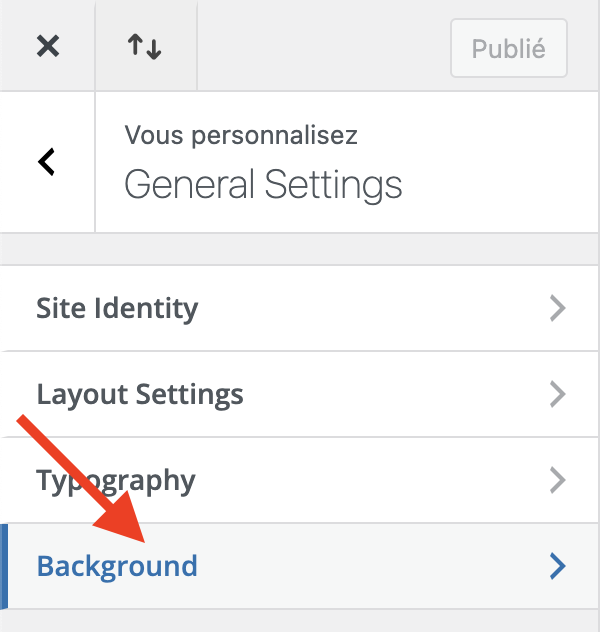The height and width of the screenshot is (632, 600).
Task: Open the Layout Settings section
Action: 140,394
